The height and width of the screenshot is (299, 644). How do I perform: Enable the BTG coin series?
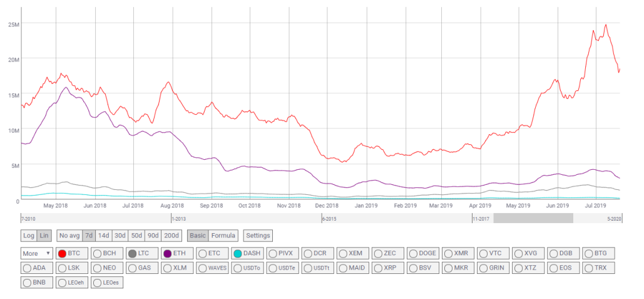[x=598, y=253]
